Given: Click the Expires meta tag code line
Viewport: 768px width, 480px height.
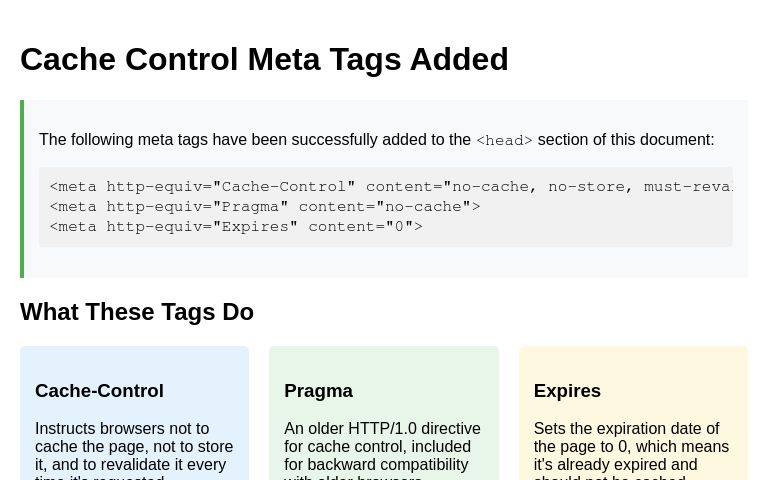Looking at the screenshot, I should point(236,227).
